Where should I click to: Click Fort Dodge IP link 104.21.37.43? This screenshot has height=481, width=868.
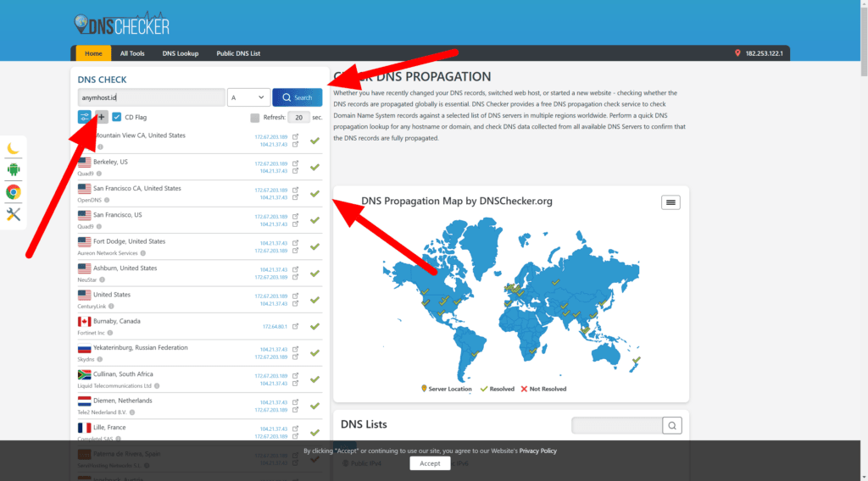pyautogui.click(x=274, y=243)
